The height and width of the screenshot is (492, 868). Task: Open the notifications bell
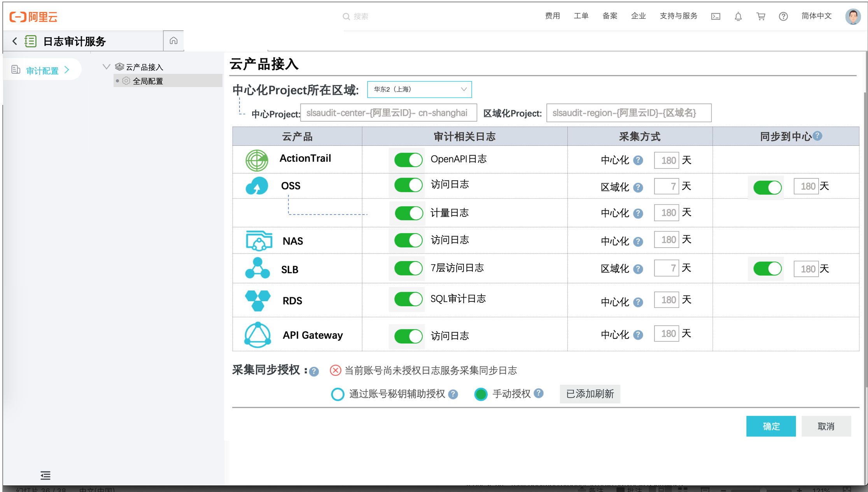point(738,16)
